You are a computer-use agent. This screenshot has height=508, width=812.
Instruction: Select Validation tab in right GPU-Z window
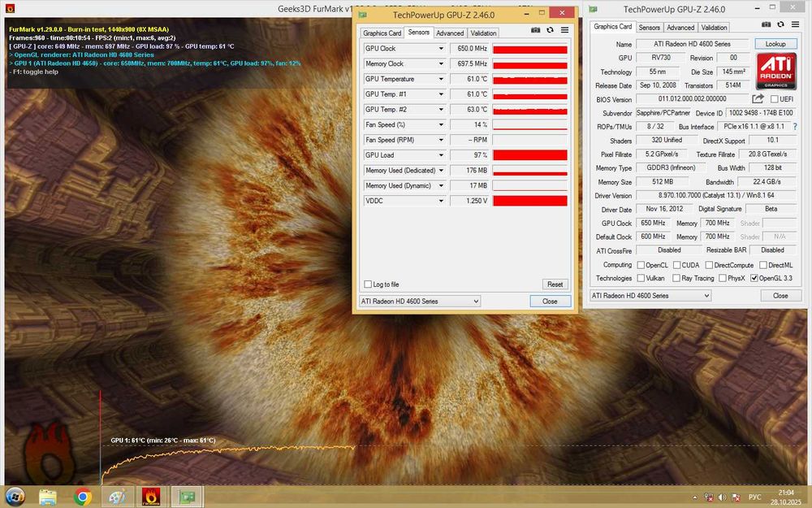tap(714, 28)
